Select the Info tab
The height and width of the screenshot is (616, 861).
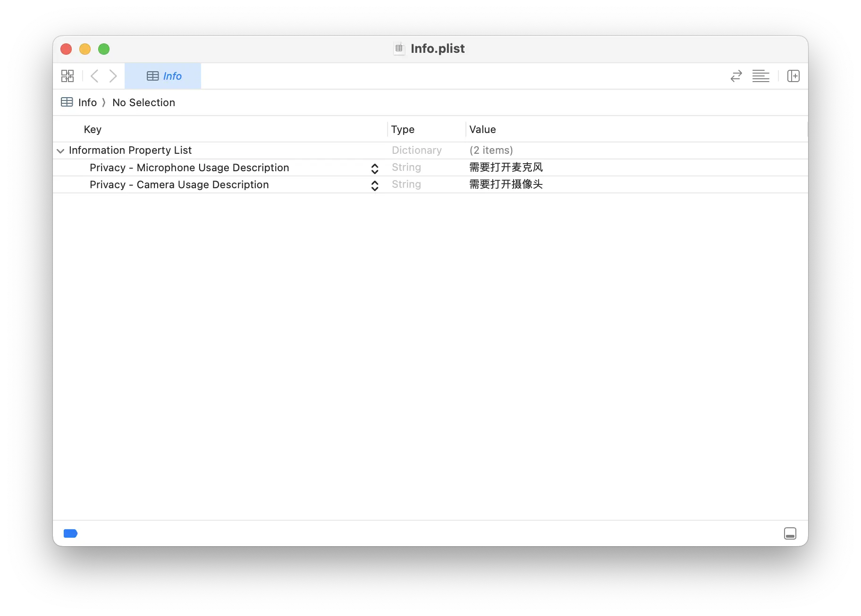click(x=163, y=76)
